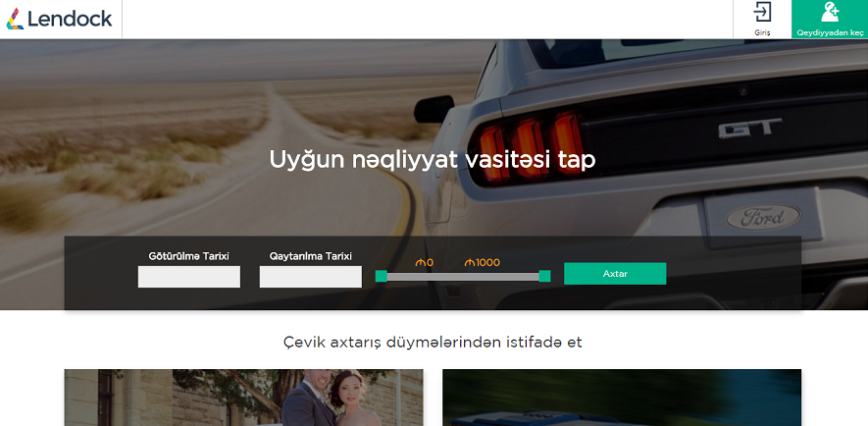Click the green Axtar search button
The width and height of the screenshot is (868, 426).
(615, 274)
